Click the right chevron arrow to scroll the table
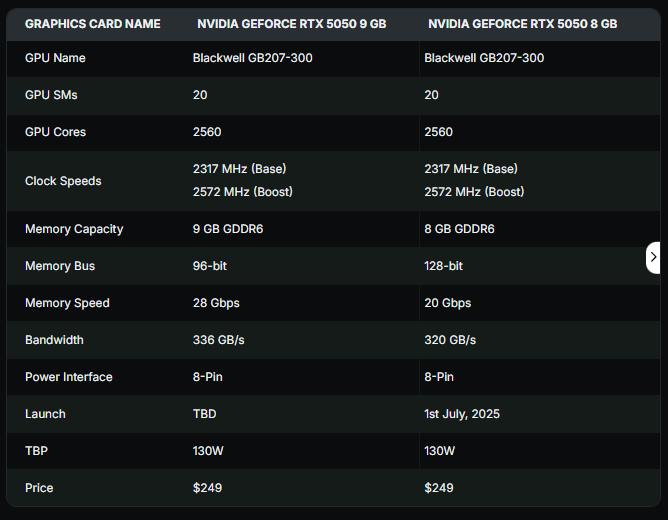 click(x=654, y=257)
